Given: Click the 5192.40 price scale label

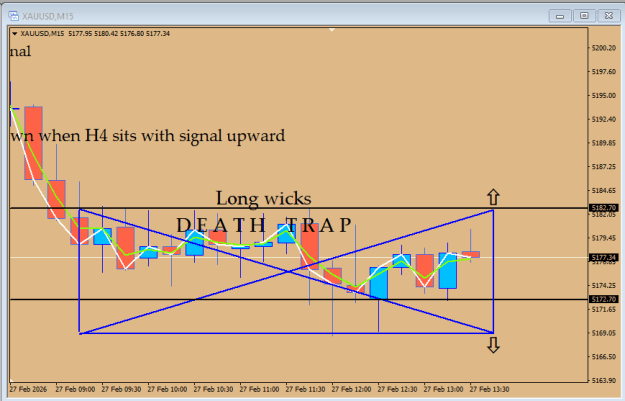Looking at the screenshot, I should 604,119.
